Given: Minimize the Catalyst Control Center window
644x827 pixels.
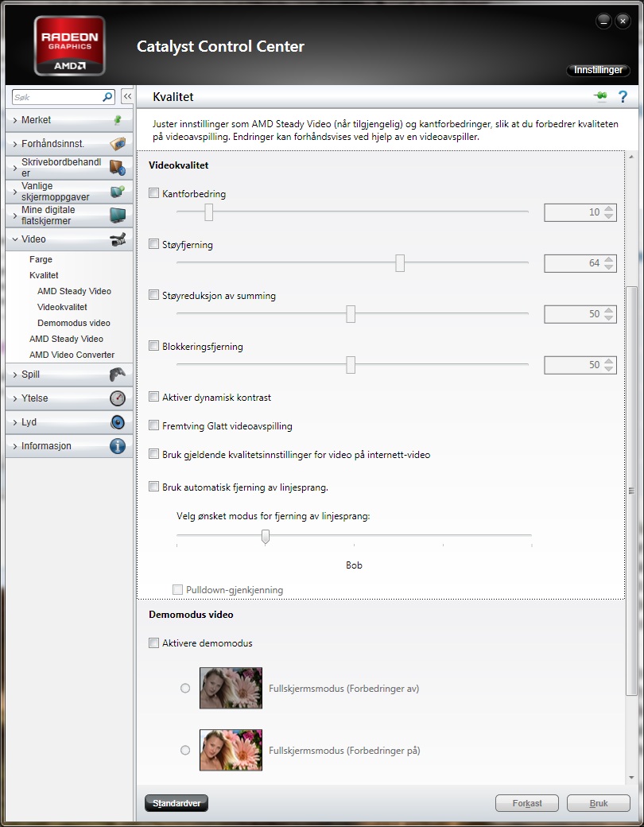Looking at the screenshot, I should click(x=603, y=21).
